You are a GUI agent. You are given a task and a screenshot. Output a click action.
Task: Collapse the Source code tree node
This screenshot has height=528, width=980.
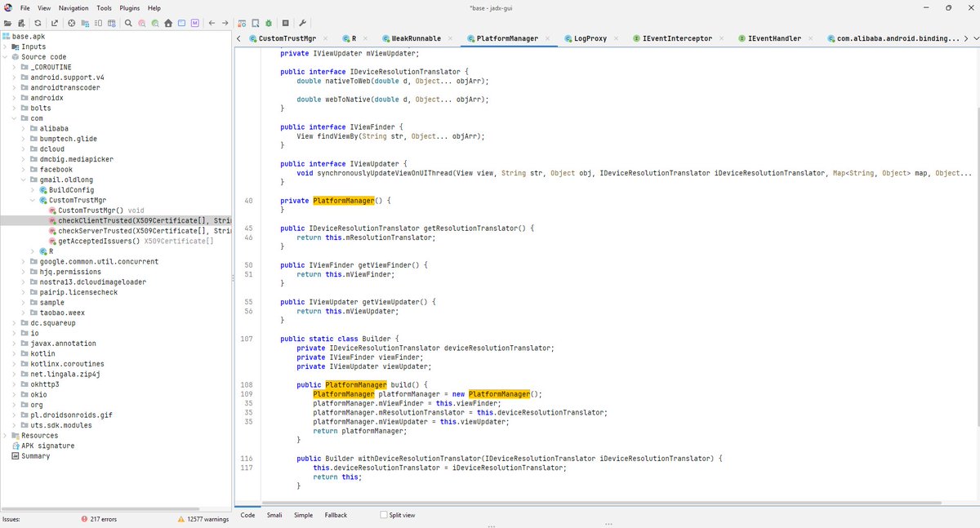(x=5, y=57)
